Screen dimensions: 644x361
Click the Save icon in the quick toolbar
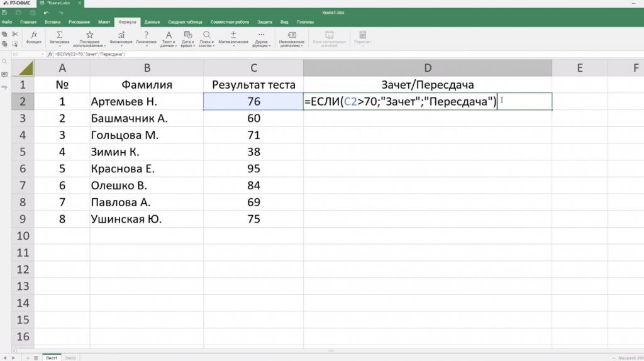coord(4,13)
